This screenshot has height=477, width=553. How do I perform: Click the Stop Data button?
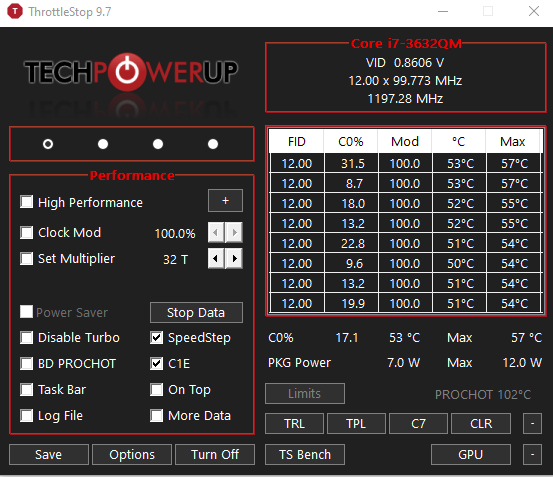point(196,312)
